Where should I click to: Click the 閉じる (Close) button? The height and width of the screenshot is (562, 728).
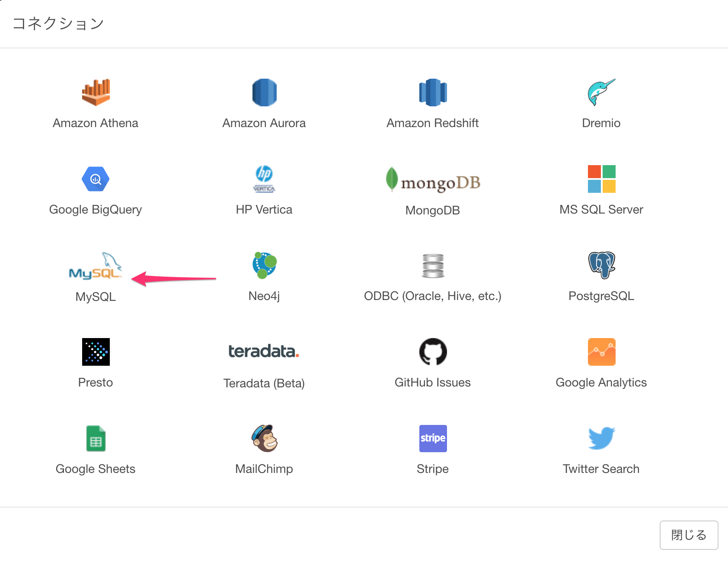tap(689, 535)
